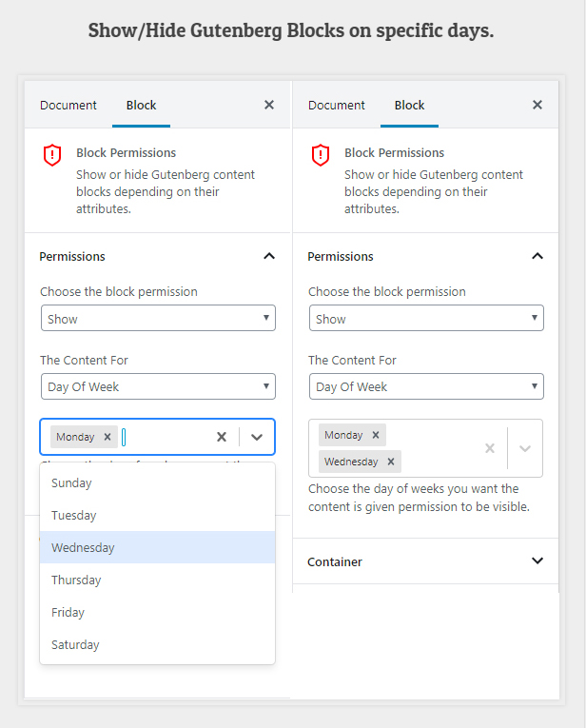Collapse the right Permissions section
The width and height of the screenshot is (586, 728).
(537, 256)
